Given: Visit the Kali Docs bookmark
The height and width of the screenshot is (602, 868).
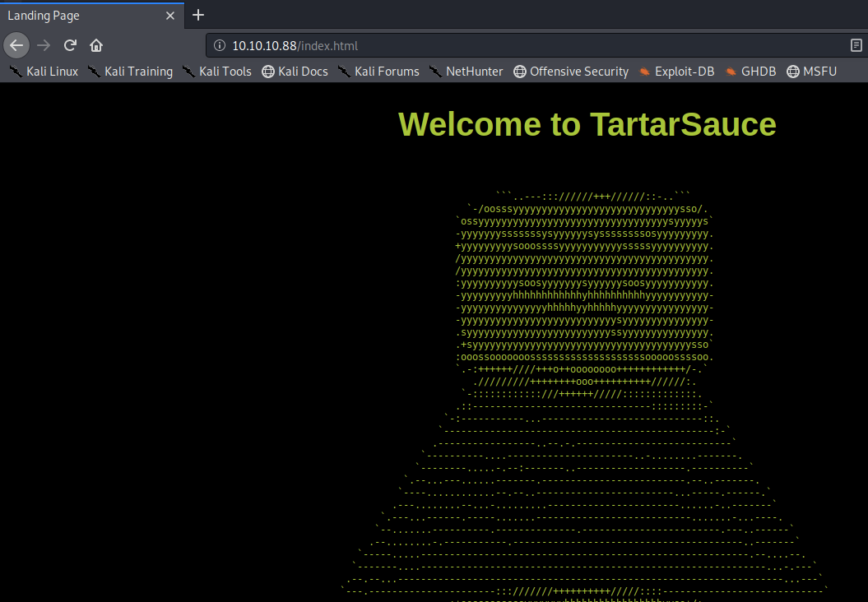Looking at the screenshot, I should pos(295,72).
